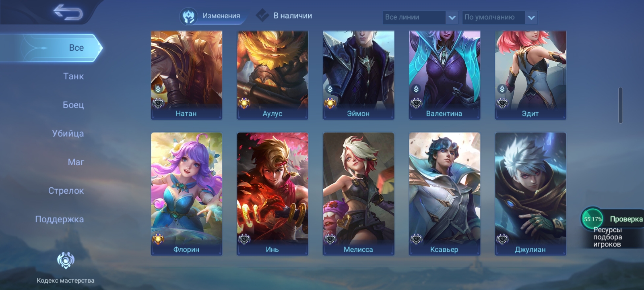
Task: Expand the Все линии dropdown arrow
Action: click(x=452, y=17)
